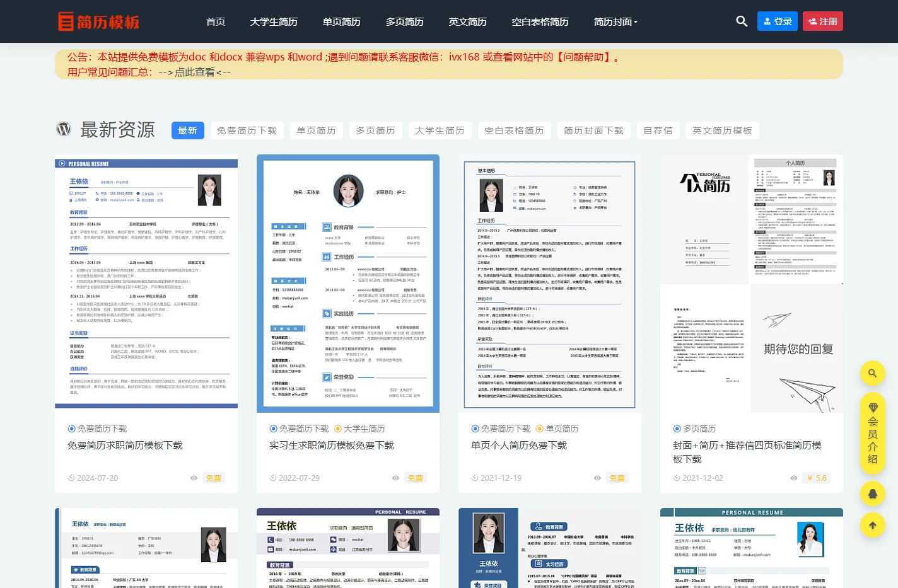Click 免费简历下载 tag on 单页个人简历 card
Viewport: 898px width, 588px height.
coord(501,429)
